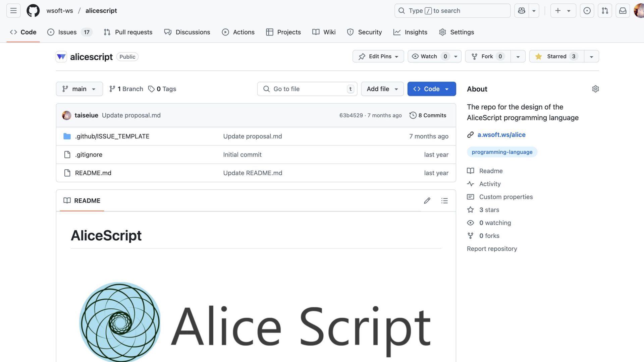The width and height of the screenshot is (644, 362).
Task: Open the README outline list icon
Action: (444, 200)
